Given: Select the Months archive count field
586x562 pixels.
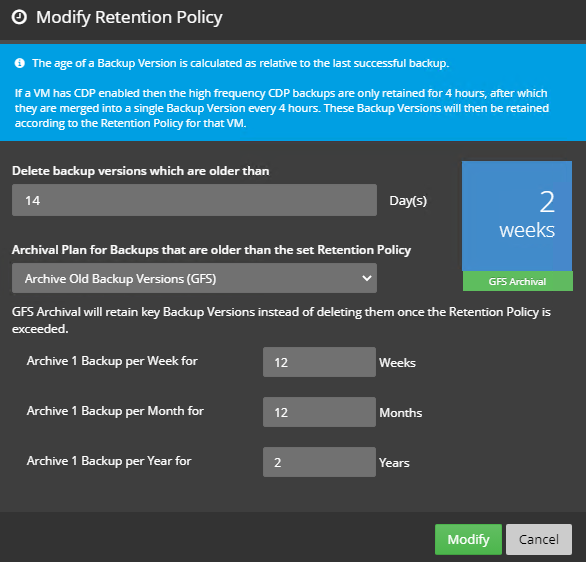Looking at the screenshot, I should [319, 412].
